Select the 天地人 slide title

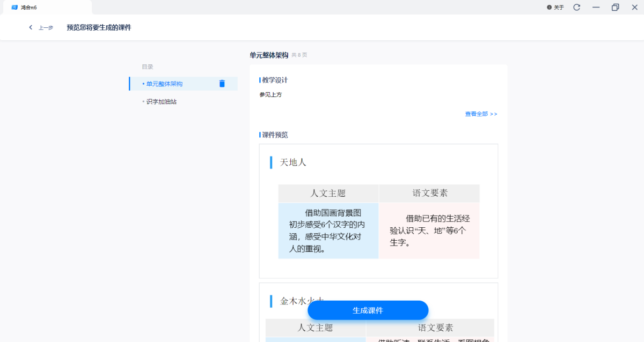click(293, 162)
